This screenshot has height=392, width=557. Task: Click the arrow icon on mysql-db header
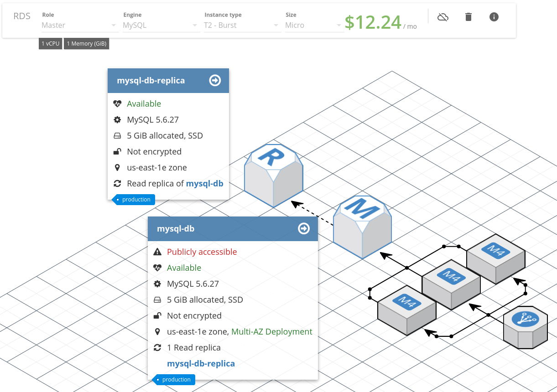point(303,228)
